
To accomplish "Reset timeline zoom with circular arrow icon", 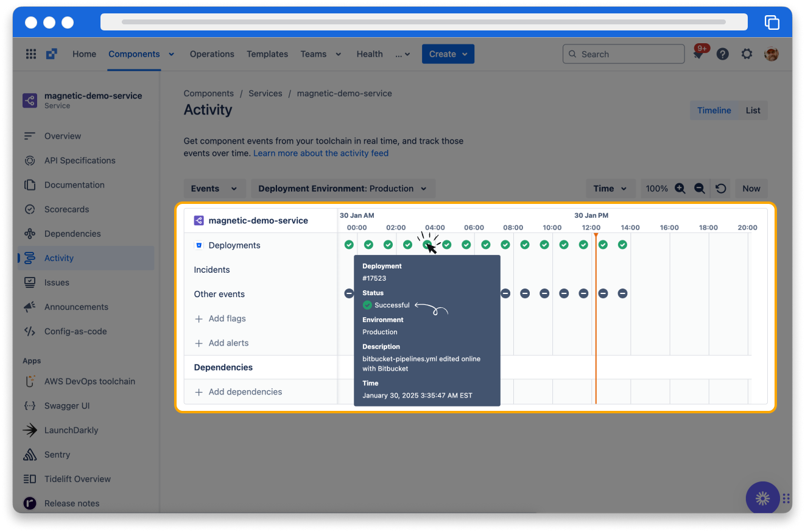I will click(721, 189).
